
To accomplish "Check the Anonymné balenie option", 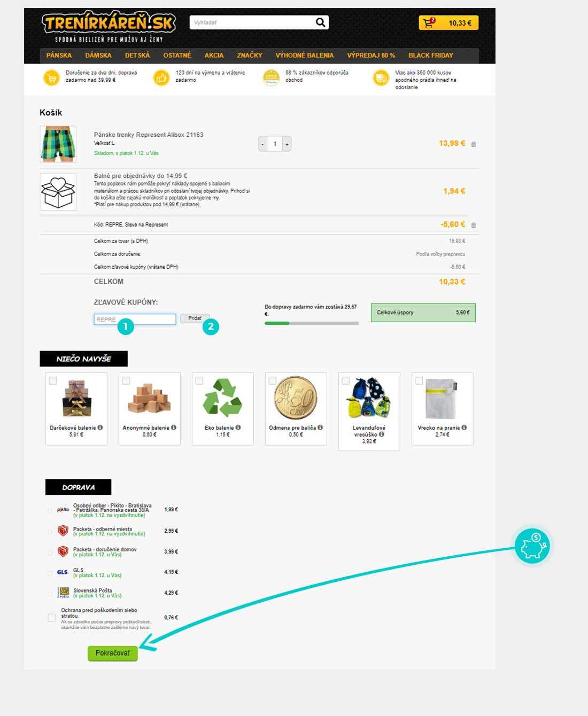I will coord(126,380).
